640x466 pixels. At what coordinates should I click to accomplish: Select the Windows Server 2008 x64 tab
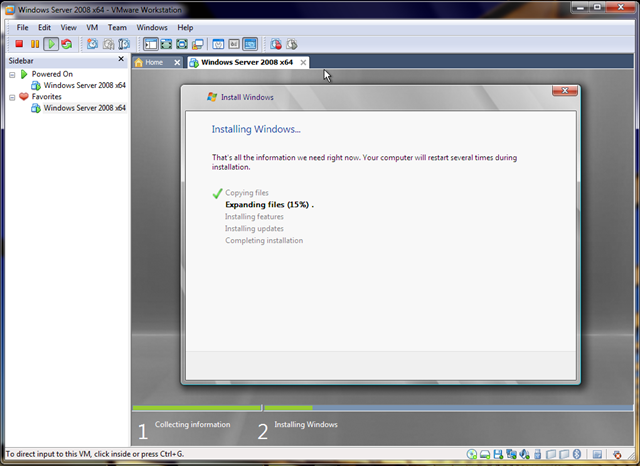click(x=248, y=62)
